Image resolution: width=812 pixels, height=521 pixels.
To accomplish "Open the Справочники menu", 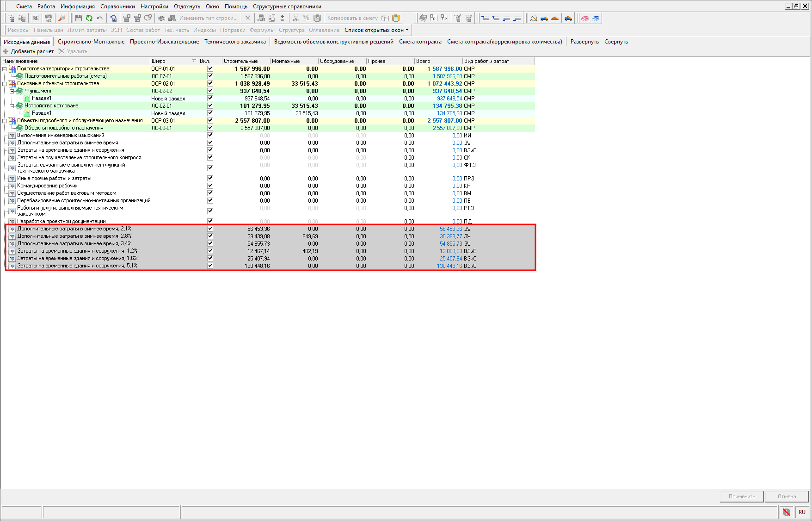I will point(117,6).
